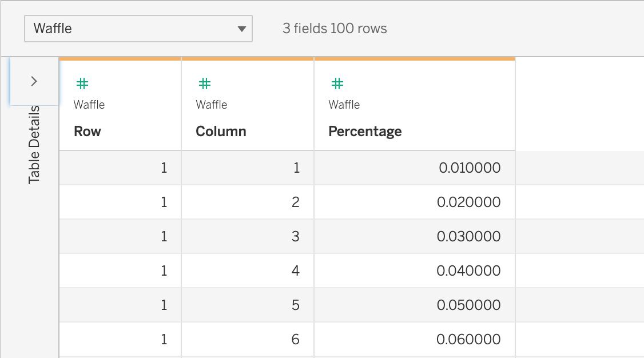Open the Waffle table dropdown
The image size is (644, 358).
(x=138, y=28)
